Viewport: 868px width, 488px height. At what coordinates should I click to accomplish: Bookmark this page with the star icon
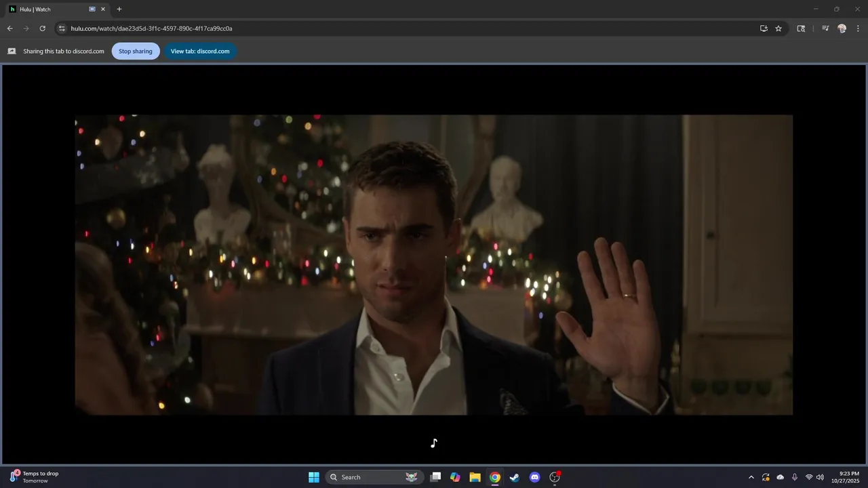(778, 28)
